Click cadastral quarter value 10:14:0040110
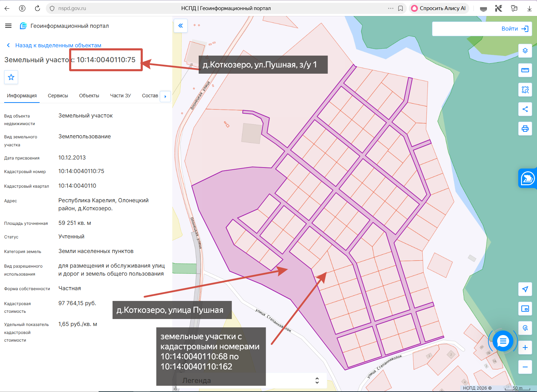Viewport: 537px width, 392px height. point(77,186)
